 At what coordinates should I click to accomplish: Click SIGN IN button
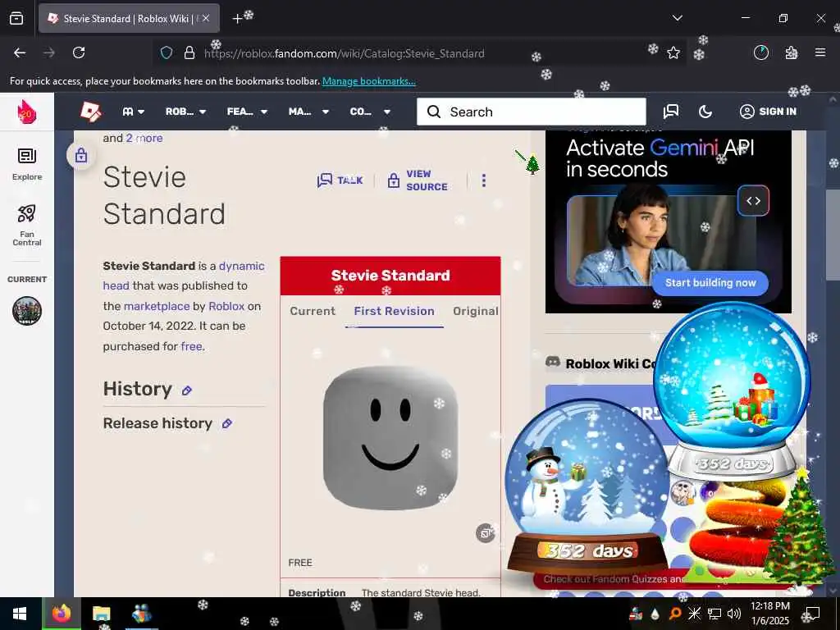768,112
